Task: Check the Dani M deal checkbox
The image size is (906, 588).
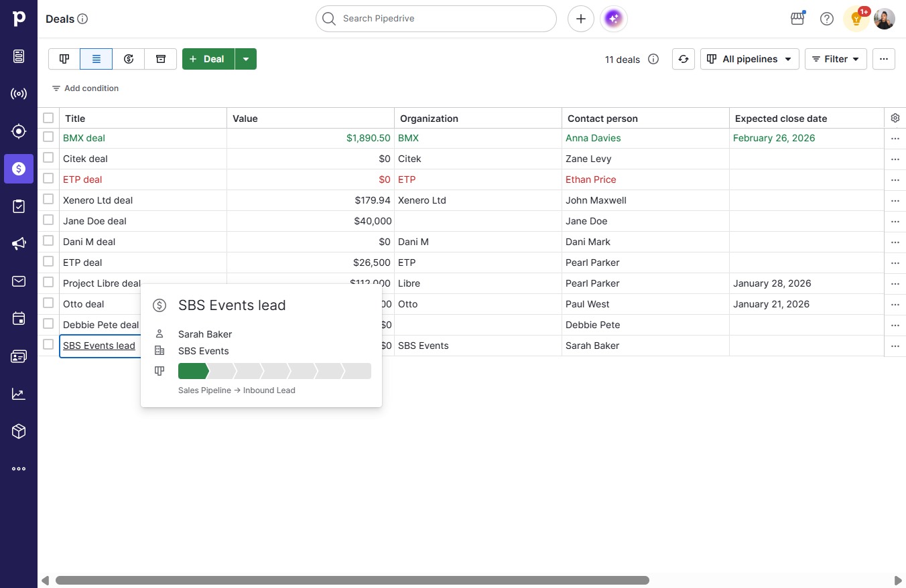Action: tap(48, 240)
